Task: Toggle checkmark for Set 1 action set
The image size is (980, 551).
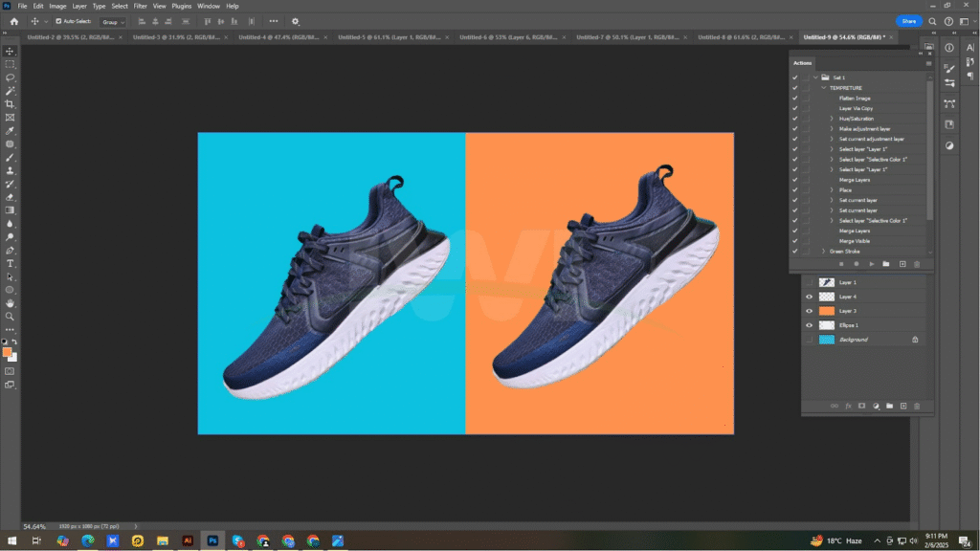Action: [795, 77]
